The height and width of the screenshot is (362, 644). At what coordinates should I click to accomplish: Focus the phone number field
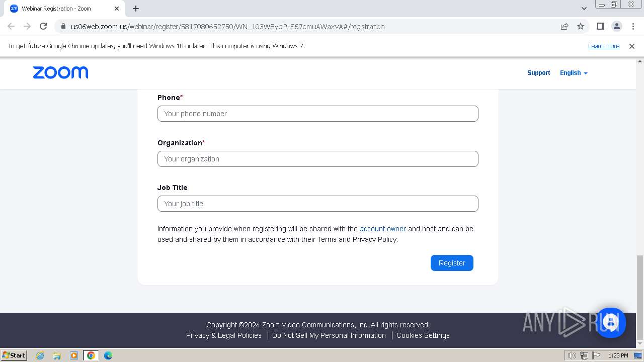(x=318, y=114)
